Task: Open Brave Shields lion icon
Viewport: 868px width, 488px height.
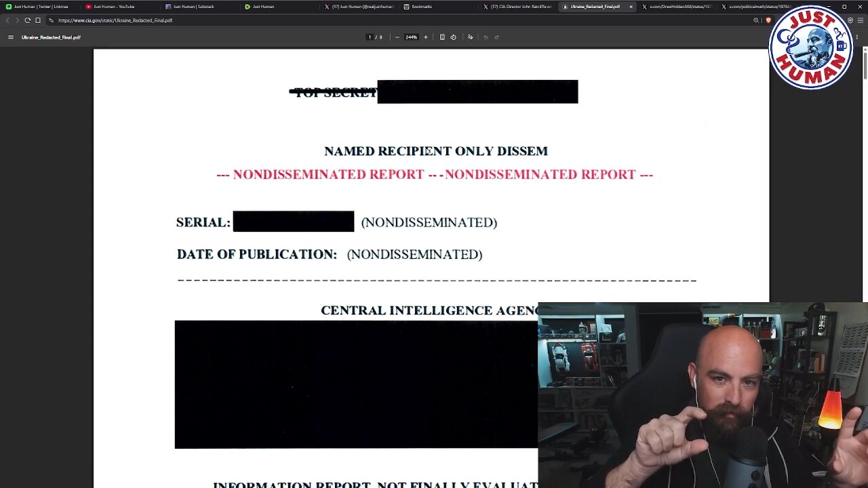Action: 768,20
